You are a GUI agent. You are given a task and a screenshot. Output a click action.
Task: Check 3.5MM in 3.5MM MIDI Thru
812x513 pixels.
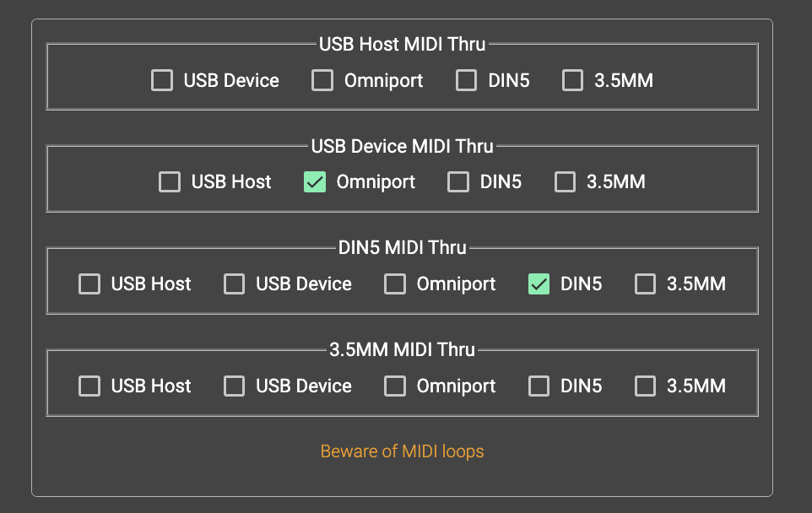coord(645,386)
